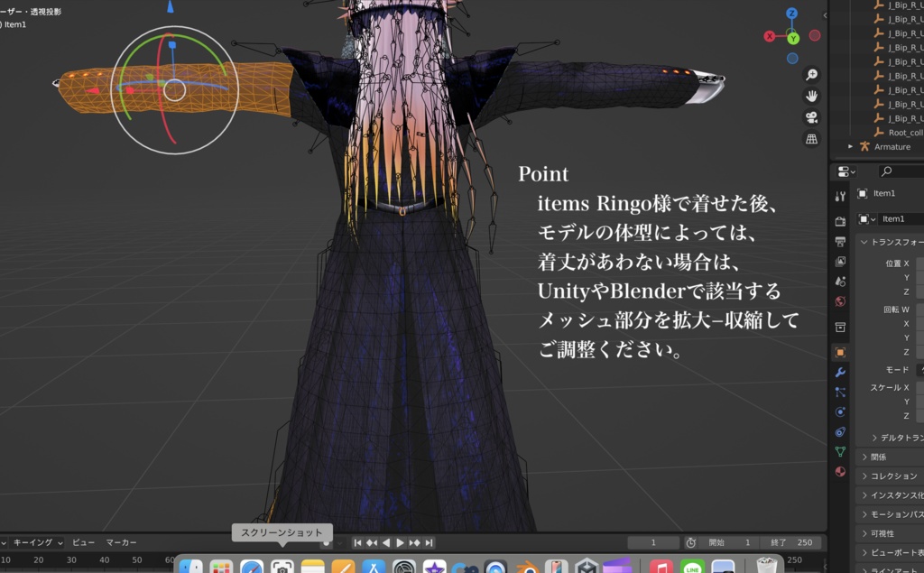Open Blender from the macOS dock
Image resolution: width=924 pixels, height=573 pixels.
[x=527, y=567]
